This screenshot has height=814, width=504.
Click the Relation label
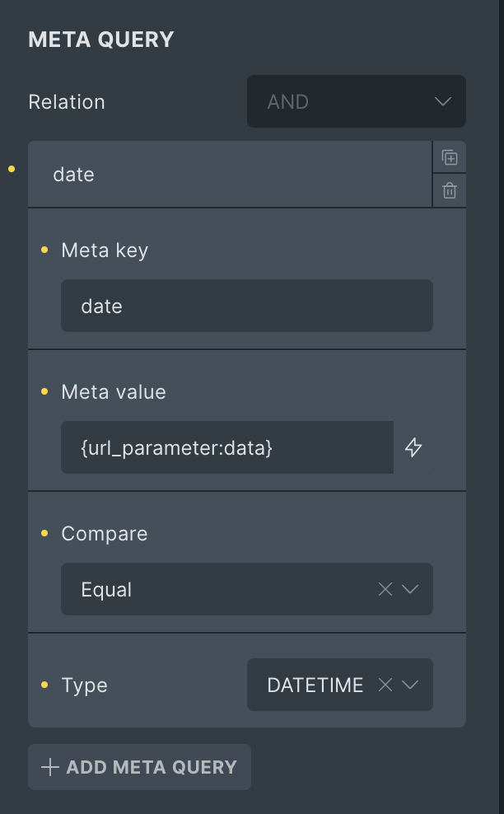point(67,102)
